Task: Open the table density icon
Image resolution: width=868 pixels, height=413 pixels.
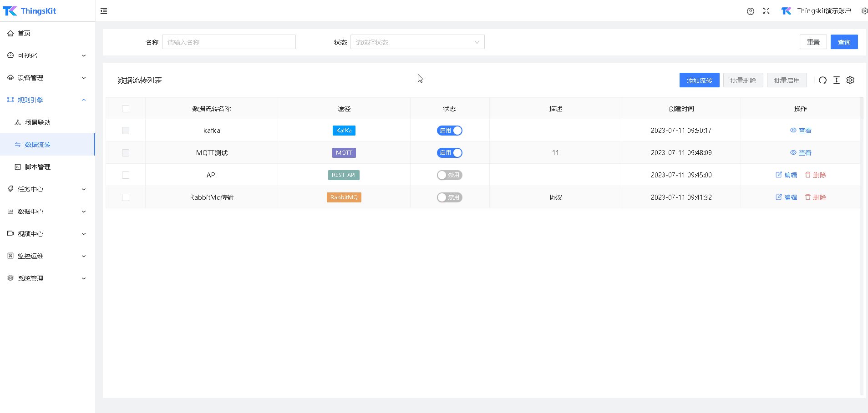Action: click(837, 81)
